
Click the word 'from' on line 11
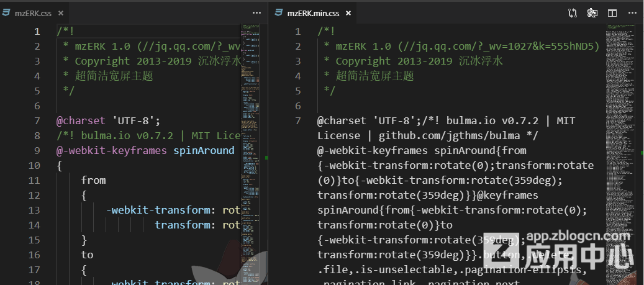point(93,181)
